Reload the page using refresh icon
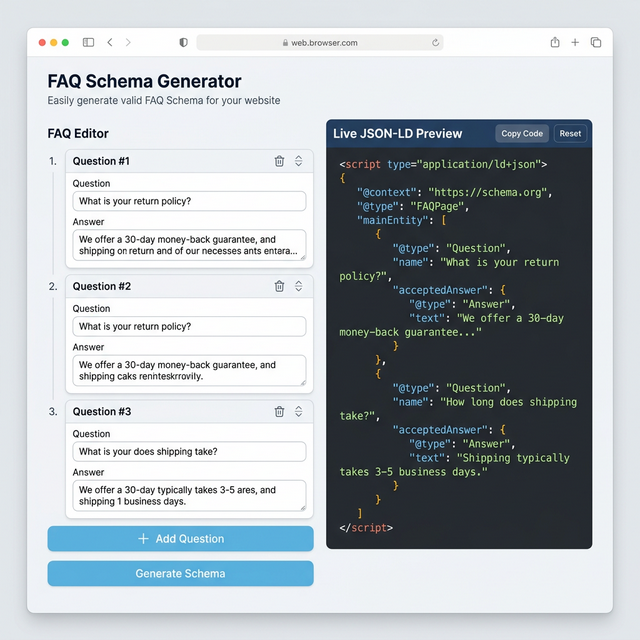 pyautogui.click(x=435, y=43)
